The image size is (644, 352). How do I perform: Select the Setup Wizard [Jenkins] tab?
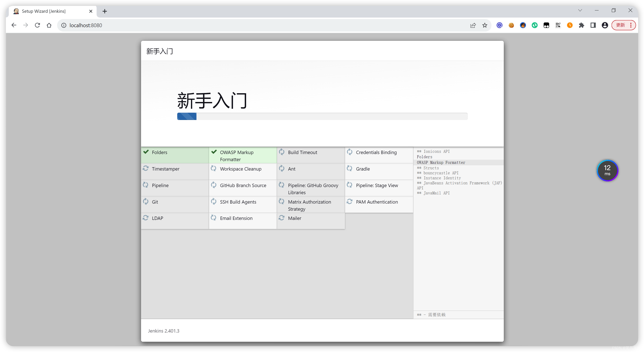[53, 11]
